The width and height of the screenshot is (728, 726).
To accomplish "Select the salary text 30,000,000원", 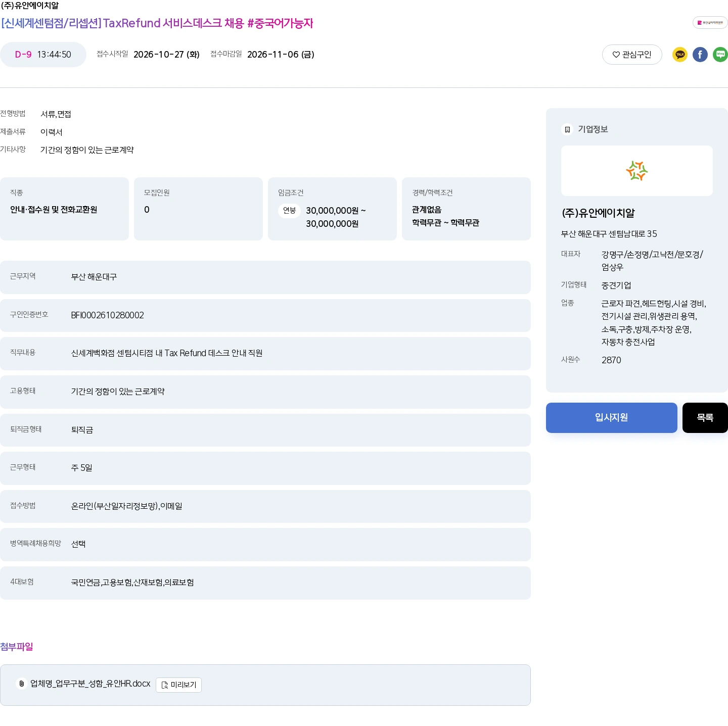I will pos(336,217).
